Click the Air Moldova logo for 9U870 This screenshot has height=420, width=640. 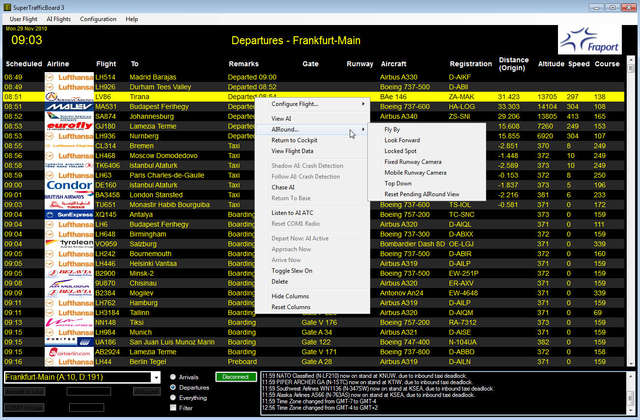point(69,283)
